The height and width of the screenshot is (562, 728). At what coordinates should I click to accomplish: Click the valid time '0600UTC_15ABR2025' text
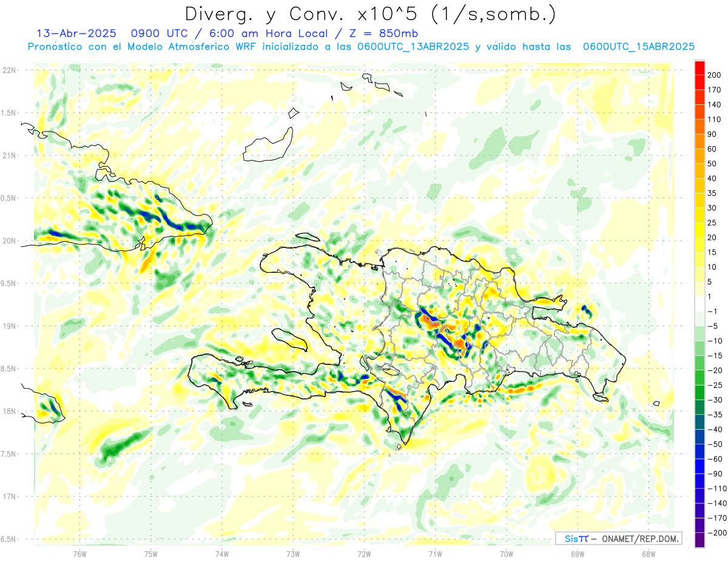click(638, 47)
